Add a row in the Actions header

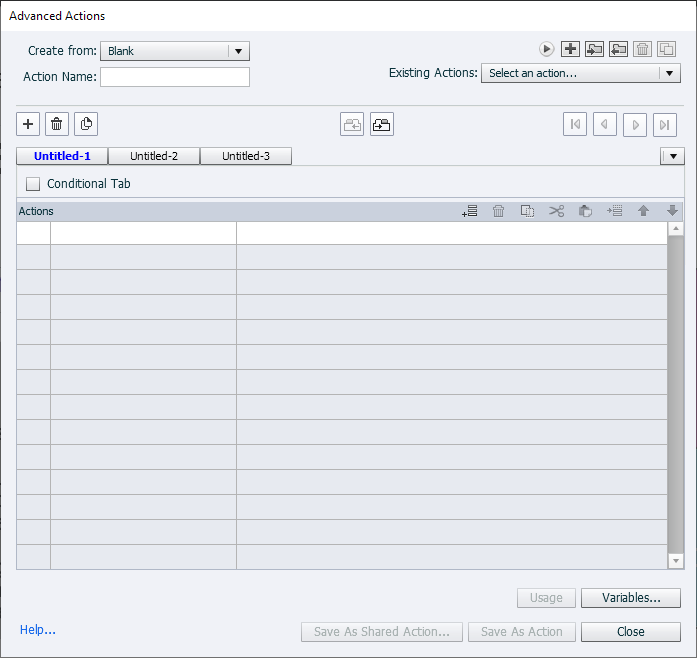point(470,211)
